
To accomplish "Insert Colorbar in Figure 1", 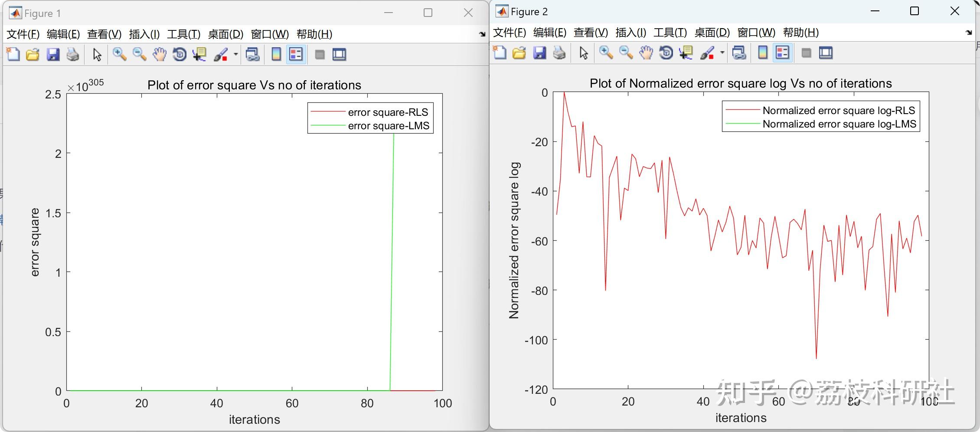I will click(276, 55).
